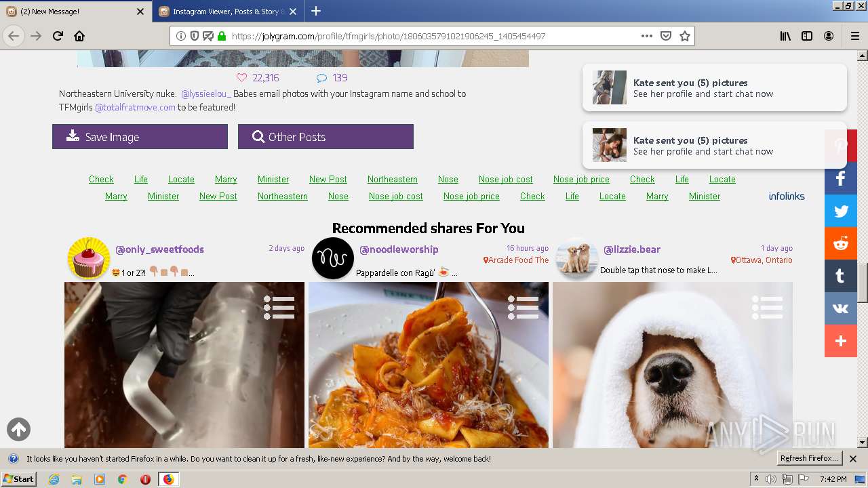Open the Firefox home page
This screenshot has height=488, width=868.
coord(79,36)
